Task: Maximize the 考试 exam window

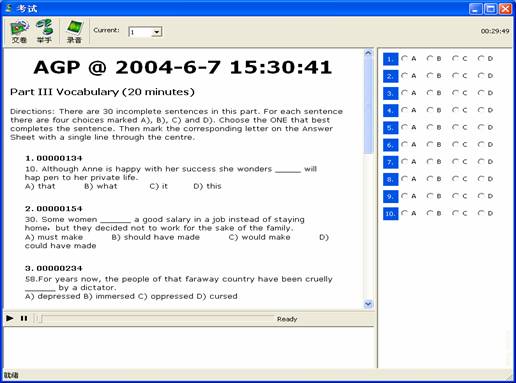Action: [x=490, y=8]
